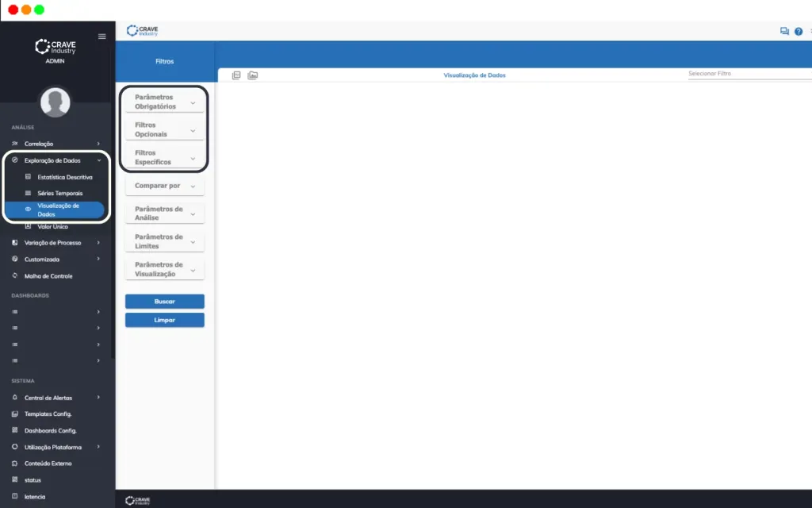Collapse sidebar with hamburger menu icon
This screenshot has width=812, height=508.
102,37
